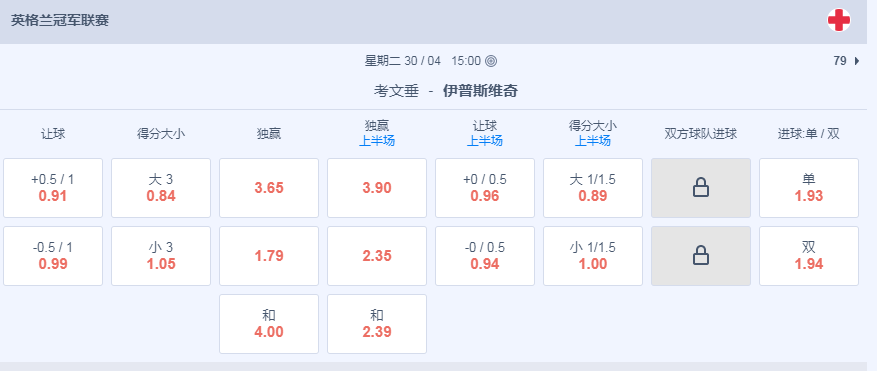
Task: Select first-half draw at 2.39
Action: point(377,324)
